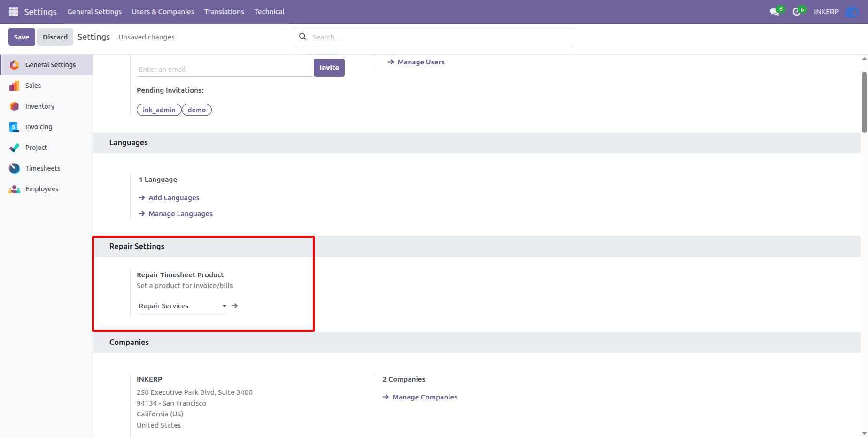Screen dimensions: 868x438
Task: Click the Settings app title in navbar
Action: 40,12
